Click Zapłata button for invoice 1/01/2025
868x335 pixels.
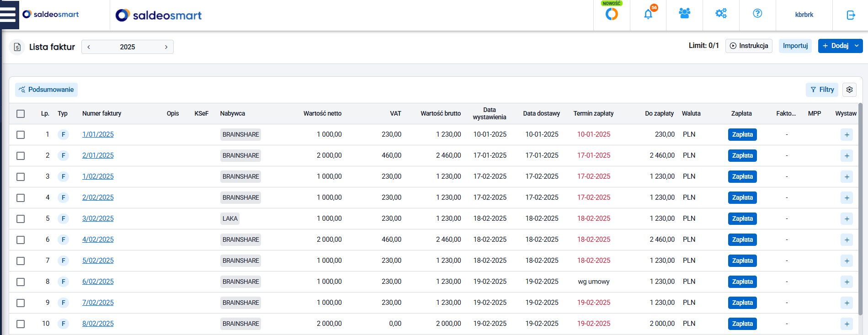tap(742, 134)
